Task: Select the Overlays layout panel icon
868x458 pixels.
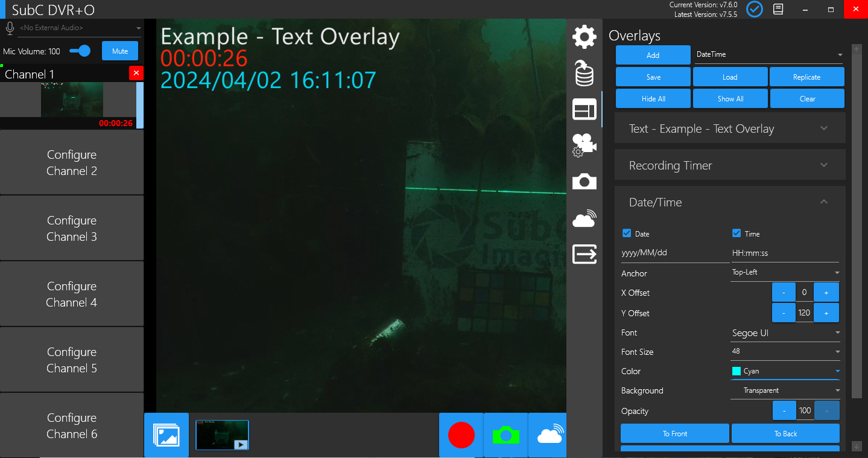Action: 584,110
